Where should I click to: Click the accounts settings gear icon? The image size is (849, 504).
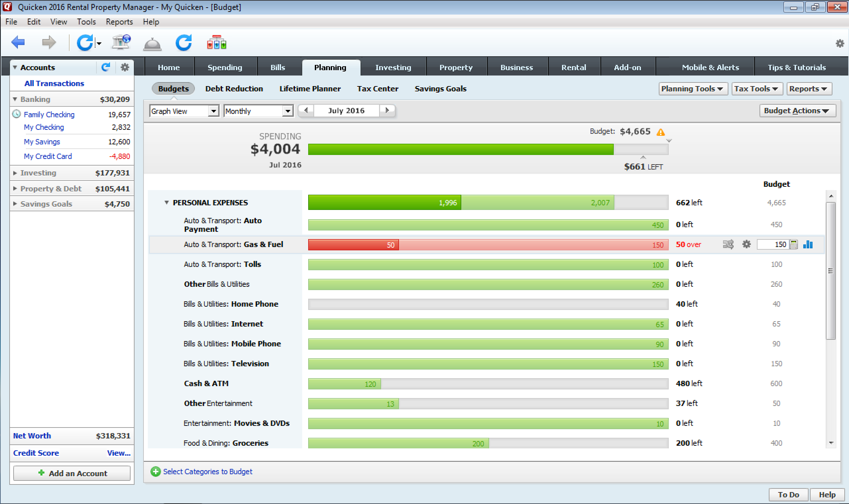tap(126, 67)
